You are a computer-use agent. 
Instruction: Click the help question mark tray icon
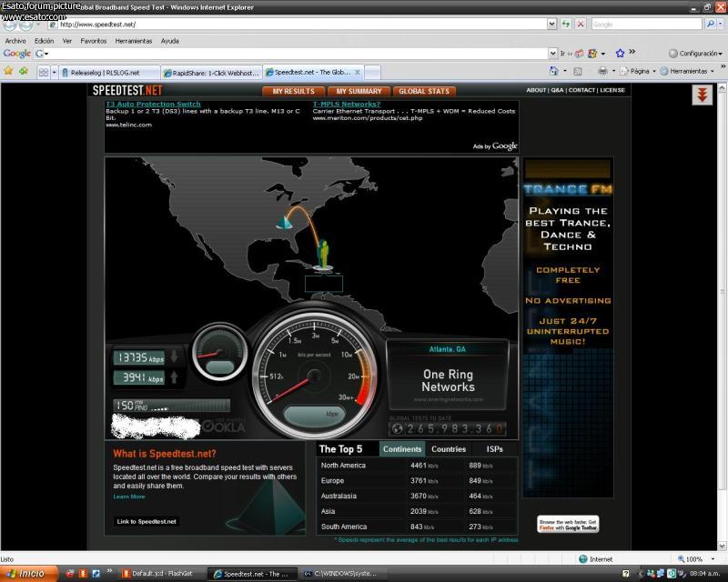626,574
